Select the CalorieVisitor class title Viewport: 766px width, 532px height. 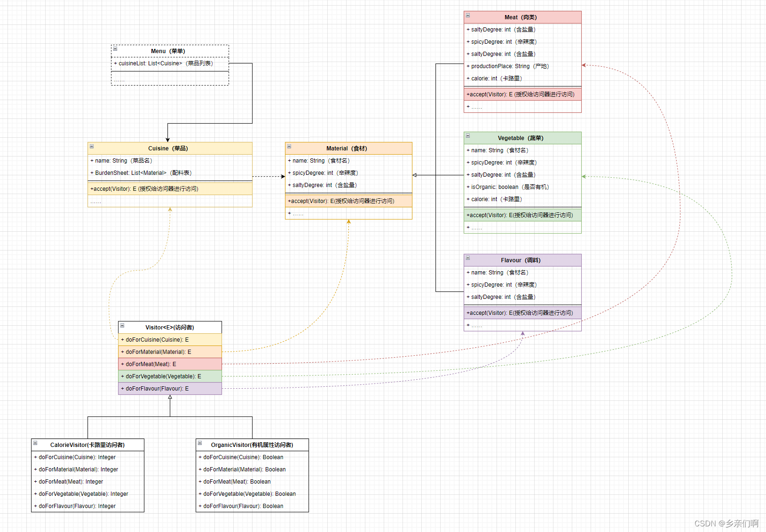tap(87, 445)
